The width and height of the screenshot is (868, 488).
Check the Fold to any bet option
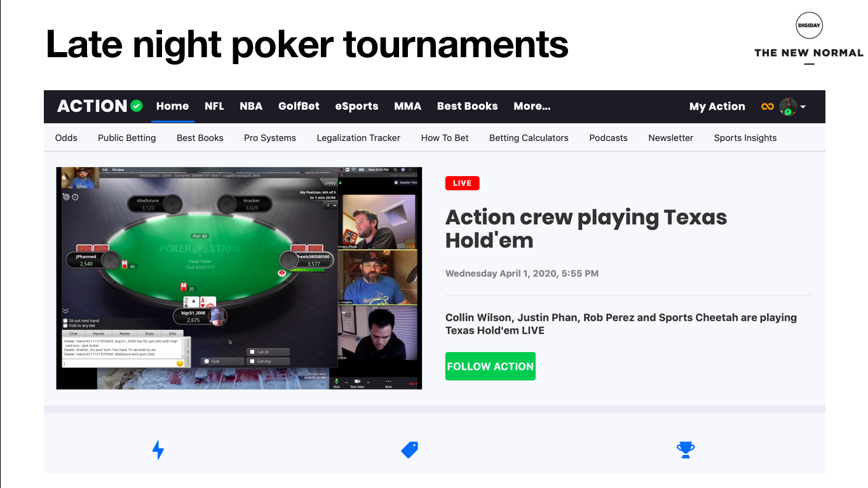coord(65,325)
